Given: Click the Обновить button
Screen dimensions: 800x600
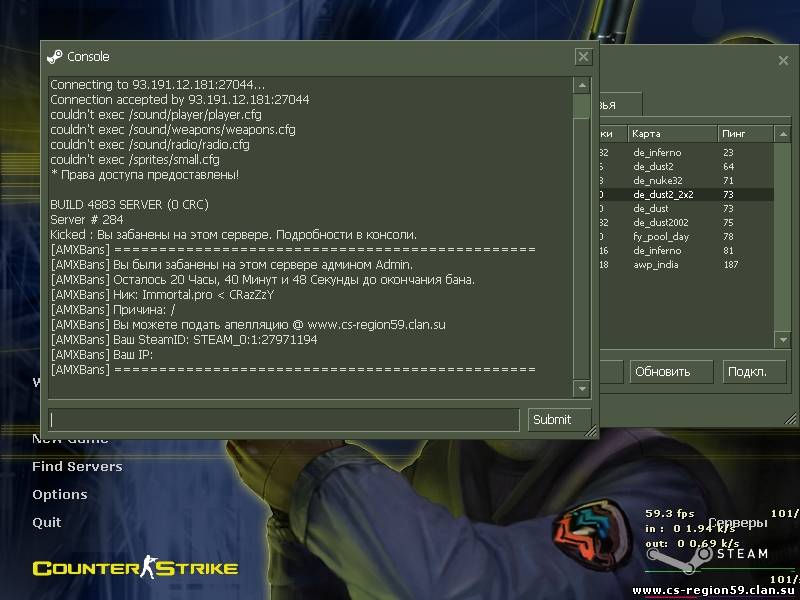Looking at the screenshot, I should click(x=671, y=371).
